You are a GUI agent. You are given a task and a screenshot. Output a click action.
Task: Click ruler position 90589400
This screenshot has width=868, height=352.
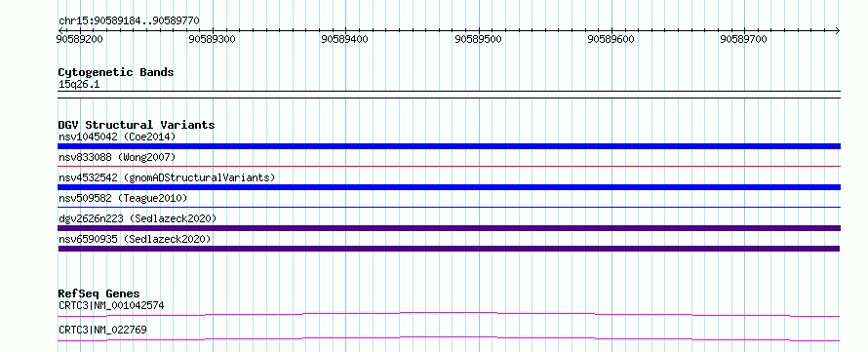tap(345, 40)
